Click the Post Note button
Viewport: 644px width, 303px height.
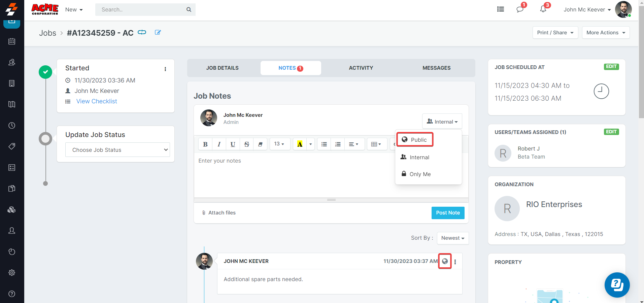click(x=448, y=213)
